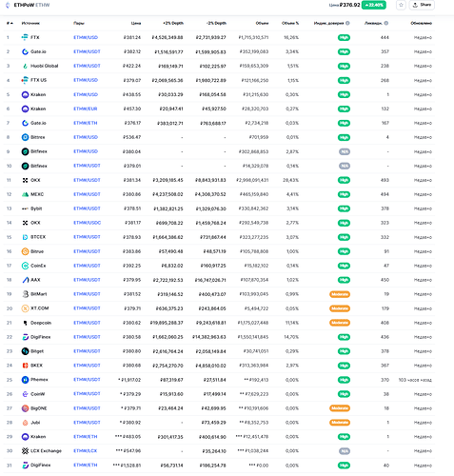
Task: Click the FTX US exchange logo
Action: click(25, 80)
